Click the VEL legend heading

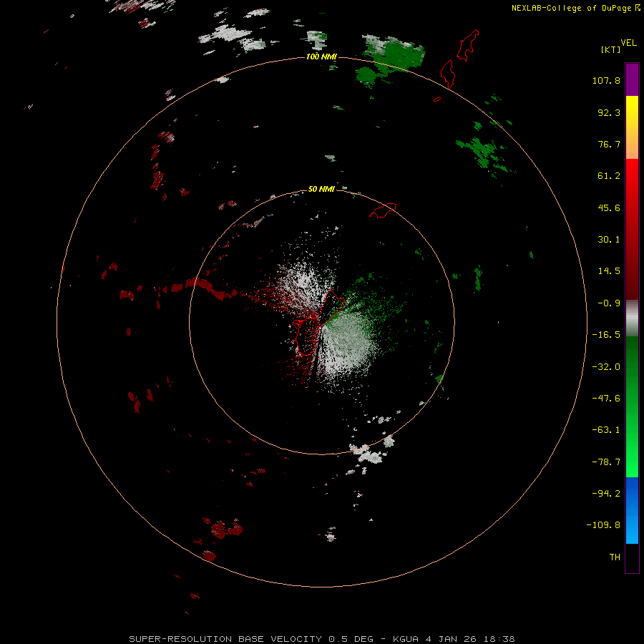pyautogui.click(x=628, y=43)
